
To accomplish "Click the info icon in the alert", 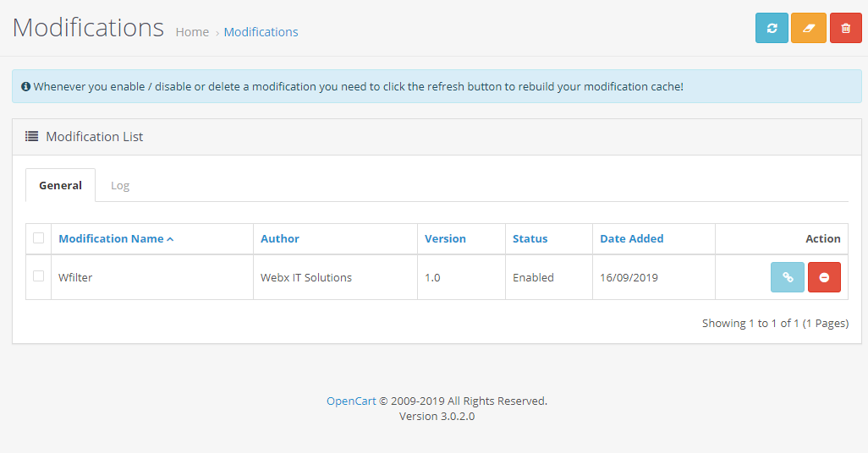I will pos(26,86).
